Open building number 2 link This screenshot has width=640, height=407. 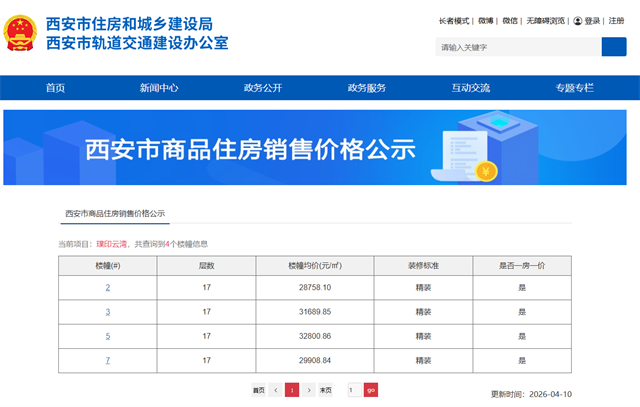click(108, 288)
